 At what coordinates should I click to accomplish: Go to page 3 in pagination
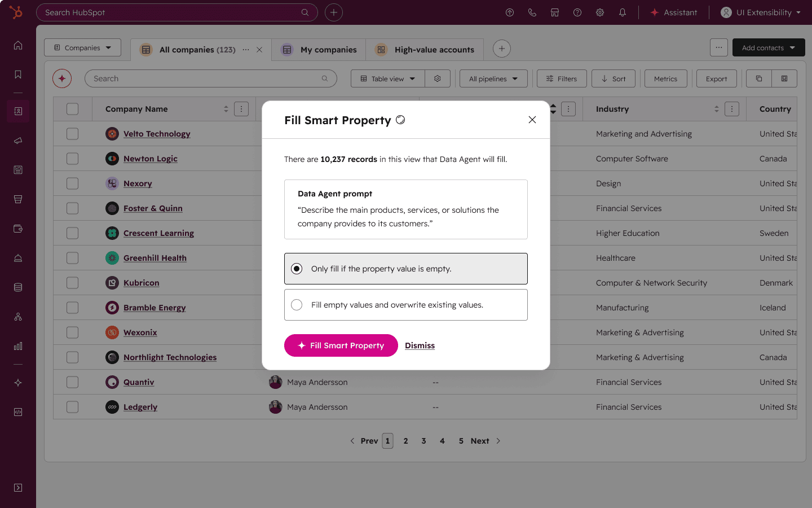pos(423,441)
